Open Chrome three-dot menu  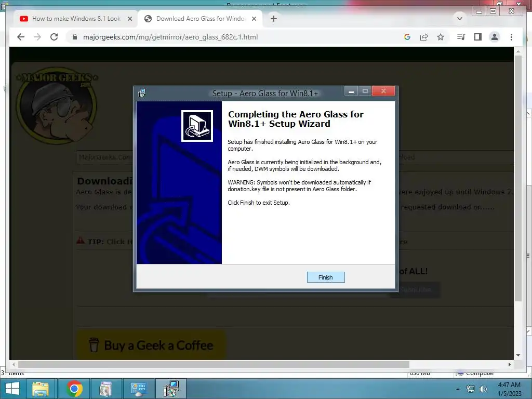(511, 37)
